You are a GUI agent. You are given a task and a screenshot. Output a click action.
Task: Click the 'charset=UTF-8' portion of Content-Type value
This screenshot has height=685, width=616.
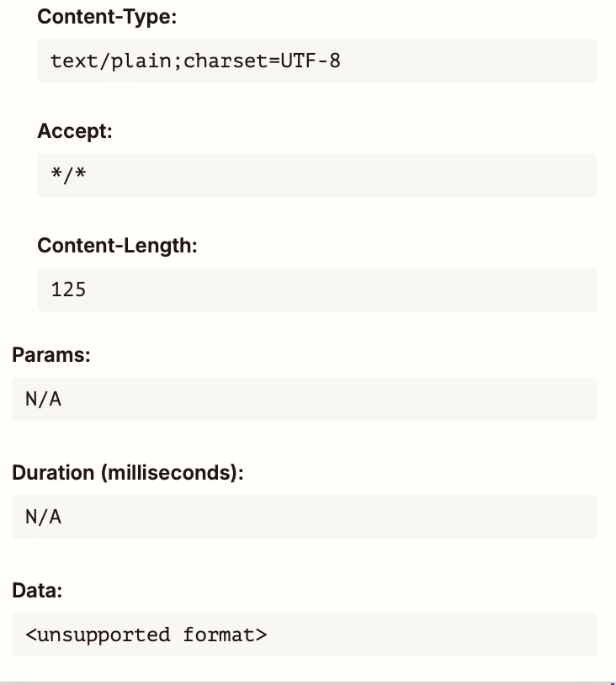click(x=262, y=61)
